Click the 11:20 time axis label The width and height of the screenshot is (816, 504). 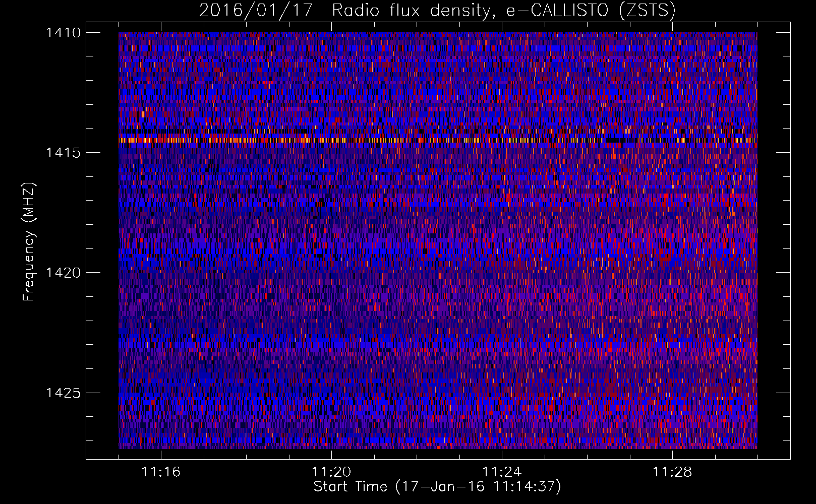(331, 472)
